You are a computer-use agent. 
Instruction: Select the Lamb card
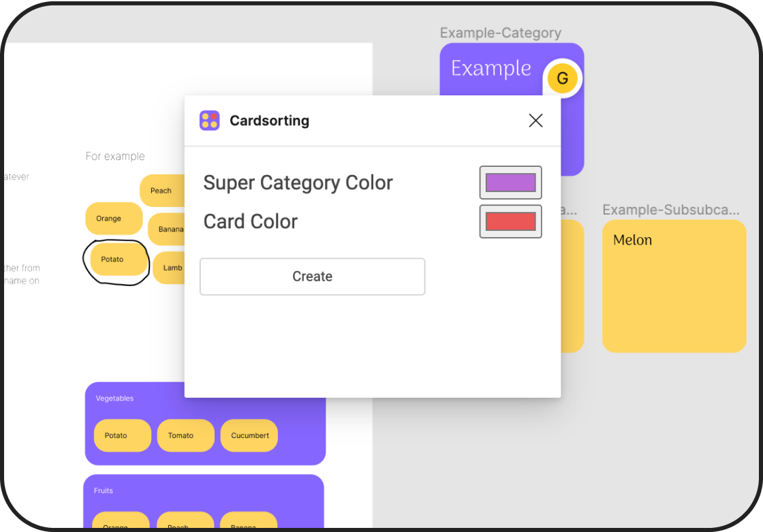point(169,268)
